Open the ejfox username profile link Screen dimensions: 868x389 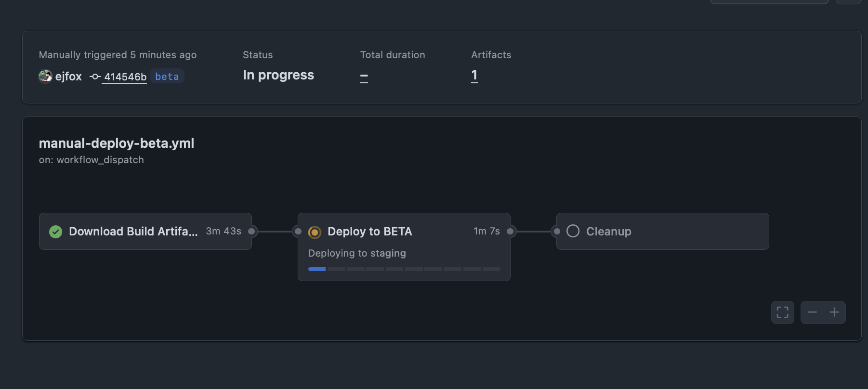(x=68, y=77)
